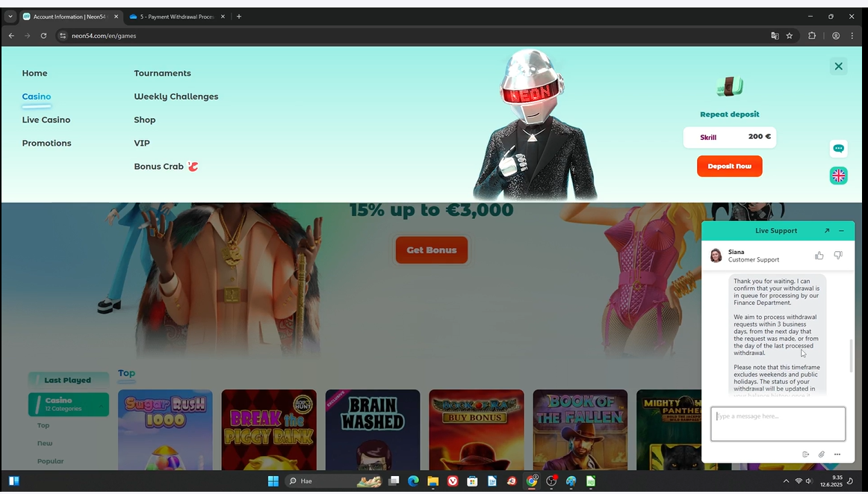Launch Vivaldi browser from the taskbar

(453, 481)
